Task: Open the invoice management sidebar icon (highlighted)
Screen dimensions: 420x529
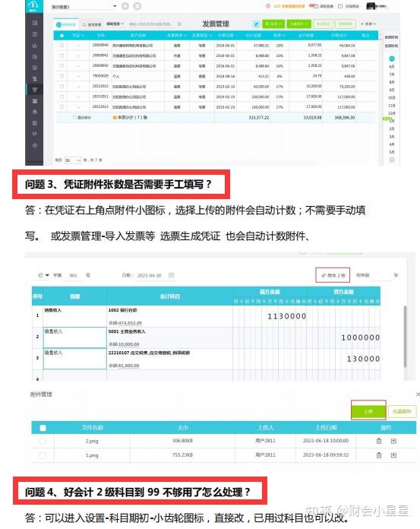Action: 34,90
